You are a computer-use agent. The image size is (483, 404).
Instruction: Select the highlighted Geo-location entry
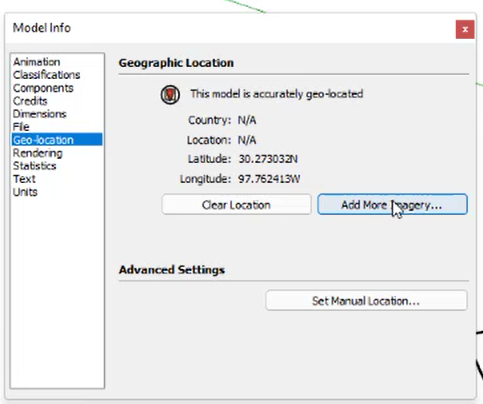point(57,140)
